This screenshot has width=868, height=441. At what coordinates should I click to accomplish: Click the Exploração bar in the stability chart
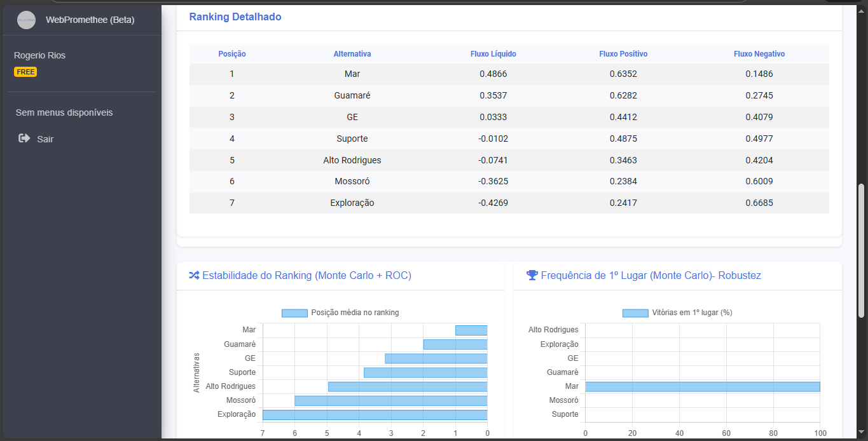[x=375, y=415]
